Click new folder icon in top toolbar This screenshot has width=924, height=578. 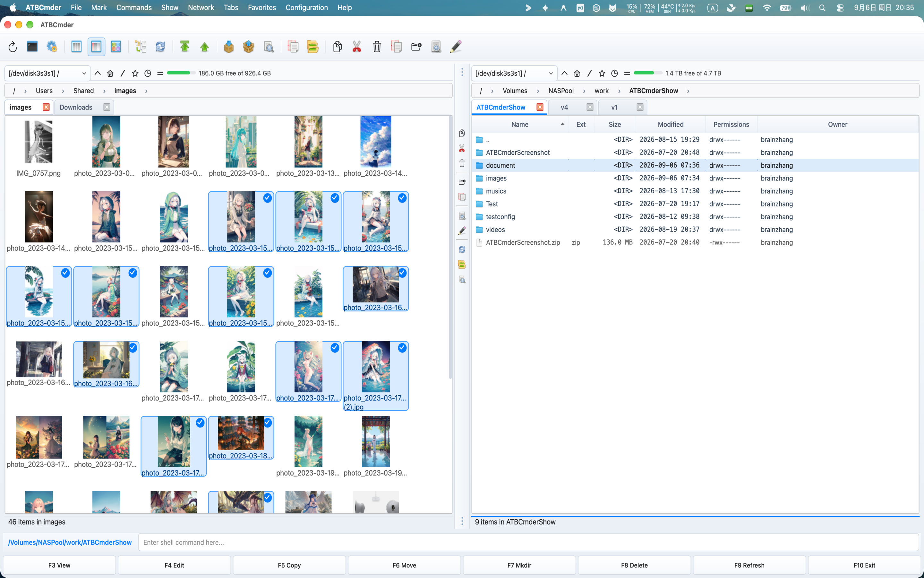[x=416, y=47]
